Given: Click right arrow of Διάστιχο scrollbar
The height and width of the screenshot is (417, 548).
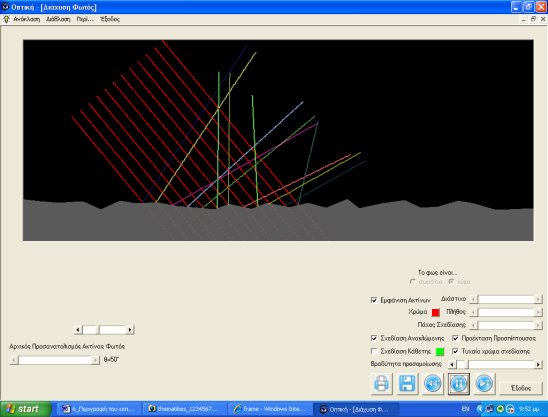Looking at the screenshot, I should coord(538,299).
